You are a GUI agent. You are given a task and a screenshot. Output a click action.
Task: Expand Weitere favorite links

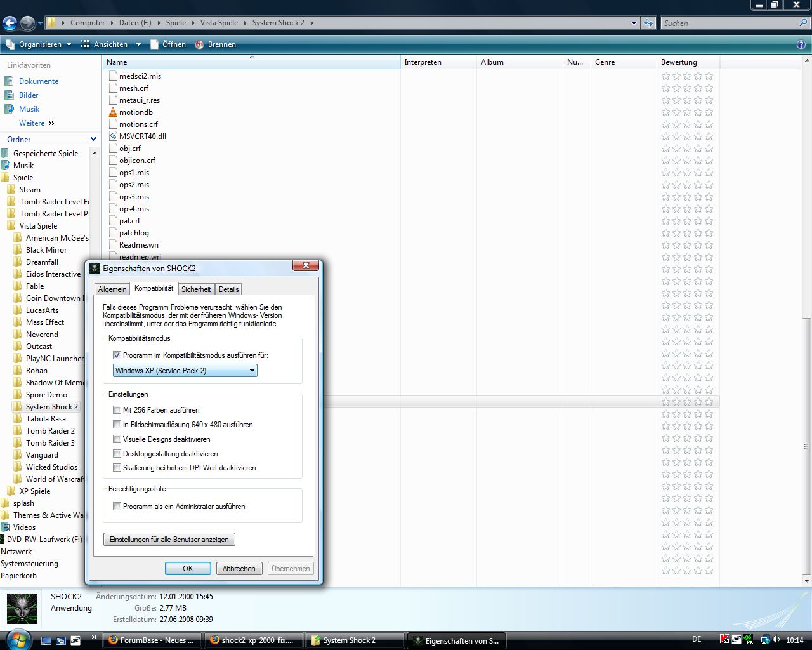coord(37,123)
